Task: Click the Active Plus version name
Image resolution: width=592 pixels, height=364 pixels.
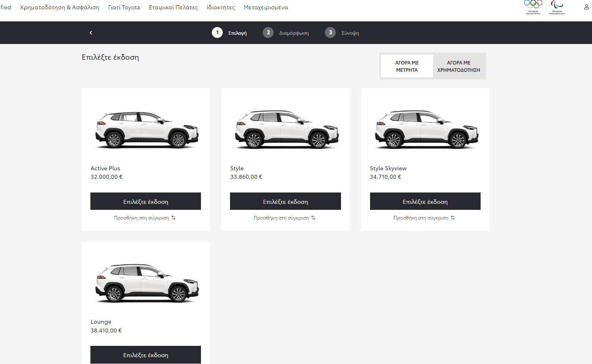Action: tap(105, 168)
